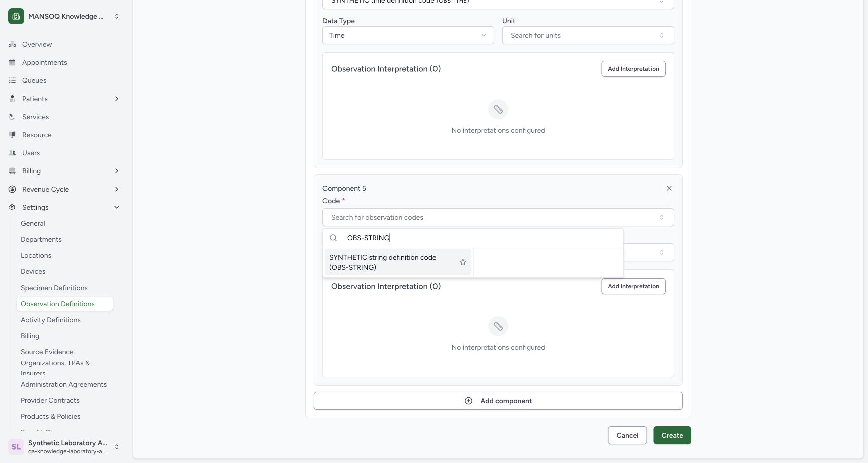Select SYNTHETIC string definition code option
The height and width of the screenshot is (463, 868).
click(398, 262)
